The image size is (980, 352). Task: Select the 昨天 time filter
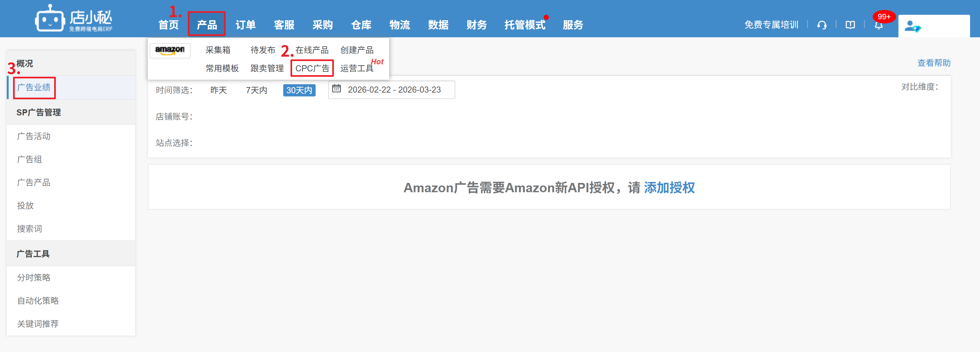click(x=218, y=90)
